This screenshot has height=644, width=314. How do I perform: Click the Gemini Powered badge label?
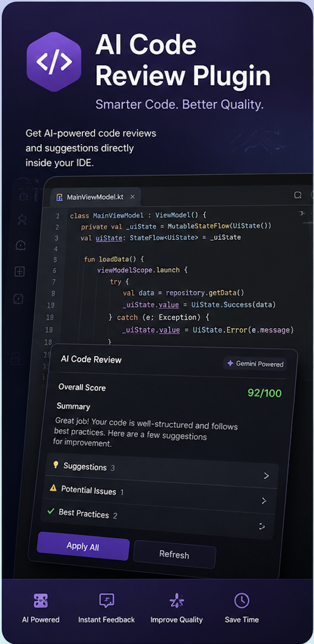click(260, 364)
